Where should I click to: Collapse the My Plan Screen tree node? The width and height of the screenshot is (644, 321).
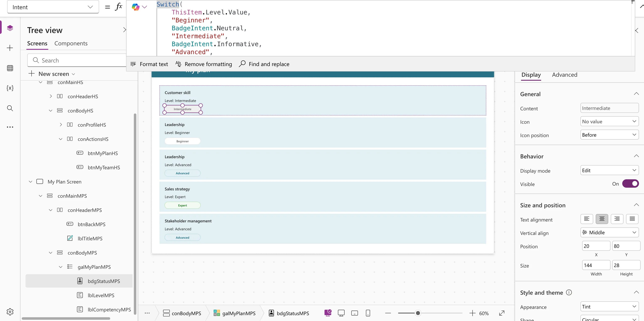coord(31,182)
